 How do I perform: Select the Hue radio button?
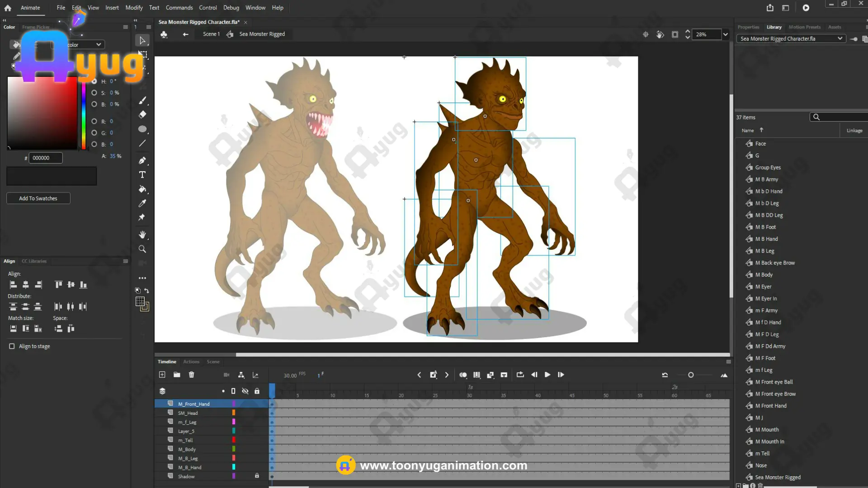pyautogui.click(x=94, y=81)
